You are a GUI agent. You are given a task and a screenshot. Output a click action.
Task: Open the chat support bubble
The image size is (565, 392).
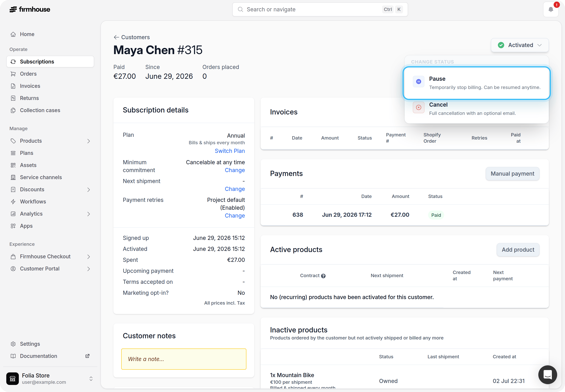tap(548, 375)
